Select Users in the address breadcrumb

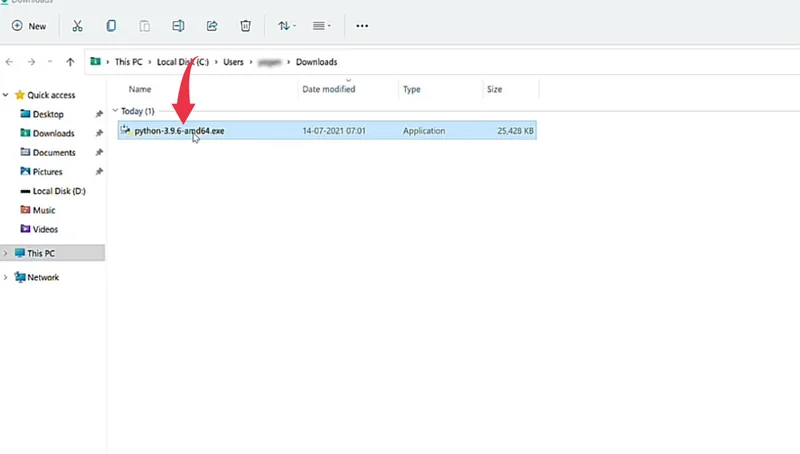(x=232, y=62)
